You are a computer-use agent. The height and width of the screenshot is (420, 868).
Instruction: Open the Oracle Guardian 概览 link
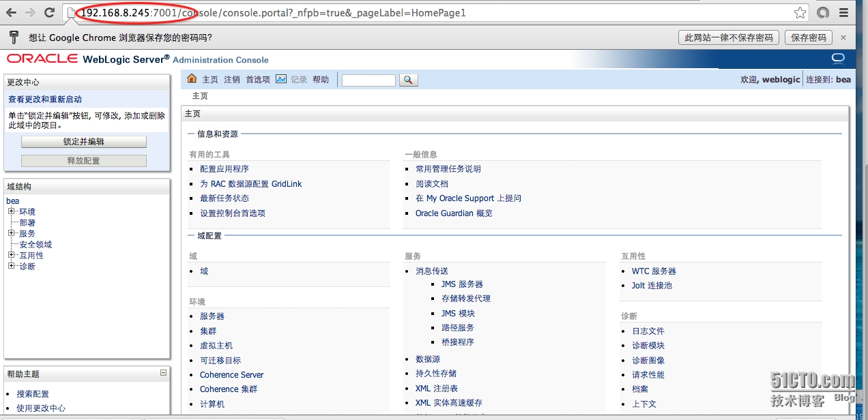pyautogui.click(x=454, y=213)
